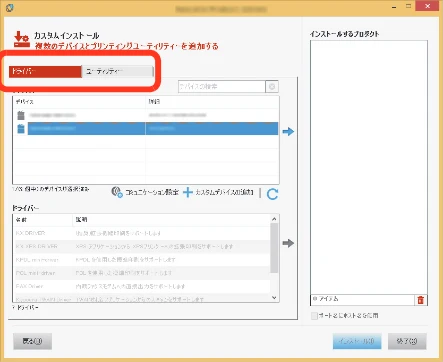This screenshot has height=362, width=443.
Task: Delete items with the red trash icon
Action: coord(421,300)
